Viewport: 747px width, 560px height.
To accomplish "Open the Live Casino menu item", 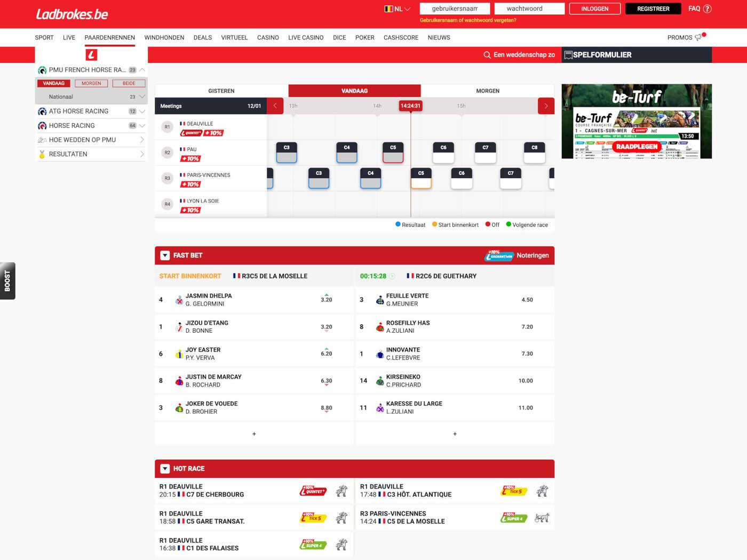I will click(x=306, y=37).
